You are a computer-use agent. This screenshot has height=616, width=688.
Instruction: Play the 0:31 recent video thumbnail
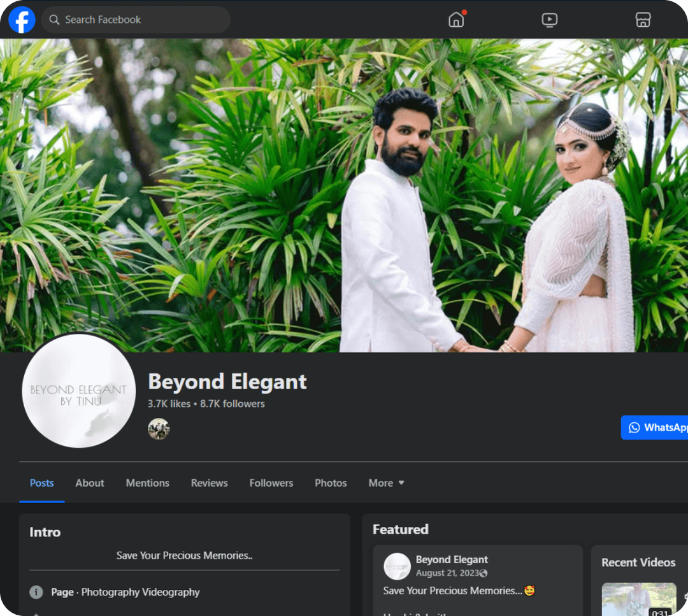click(639, 599)
